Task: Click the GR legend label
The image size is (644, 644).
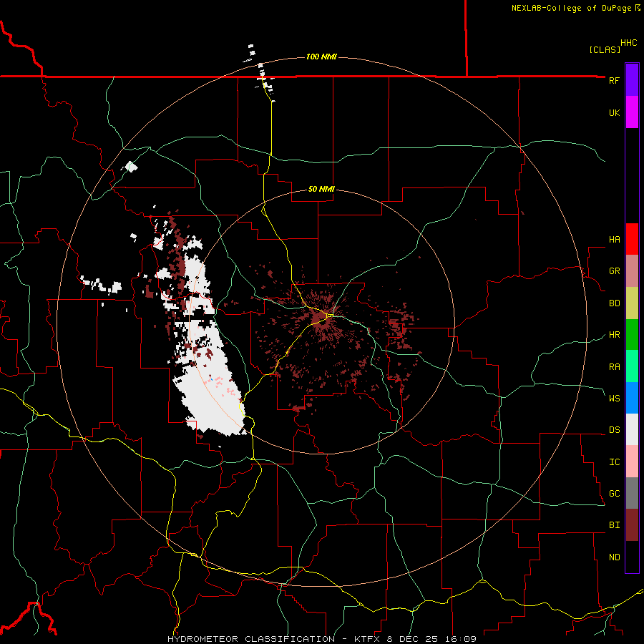Action: click(x=614, y=271)
